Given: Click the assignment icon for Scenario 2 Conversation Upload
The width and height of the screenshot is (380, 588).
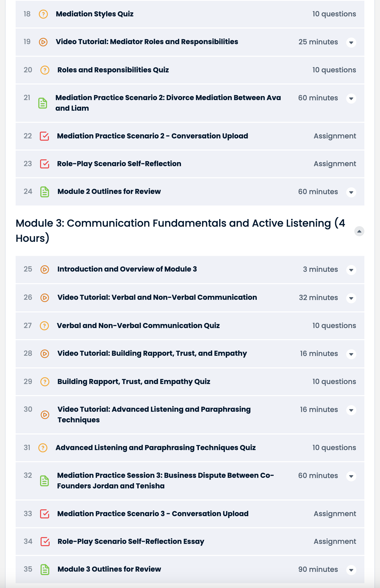Looking at the screenshot, I should click(44, 136).
